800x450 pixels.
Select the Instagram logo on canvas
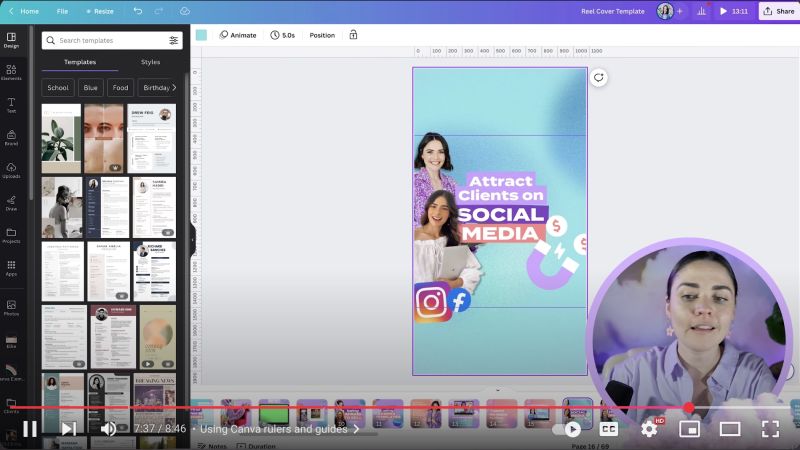(432, 302)
